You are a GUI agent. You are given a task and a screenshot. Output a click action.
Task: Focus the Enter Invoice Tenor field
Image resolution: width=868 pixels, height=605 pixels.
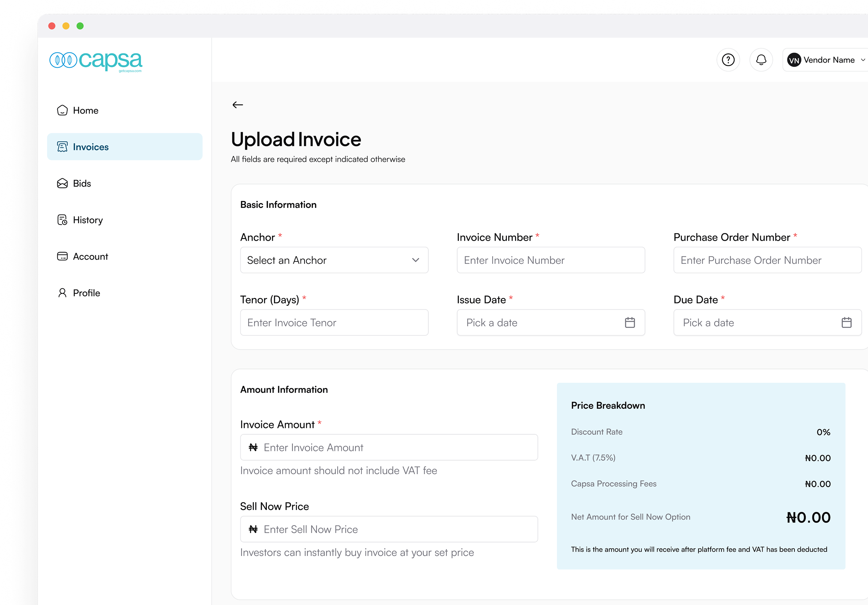tap(334, 323)
